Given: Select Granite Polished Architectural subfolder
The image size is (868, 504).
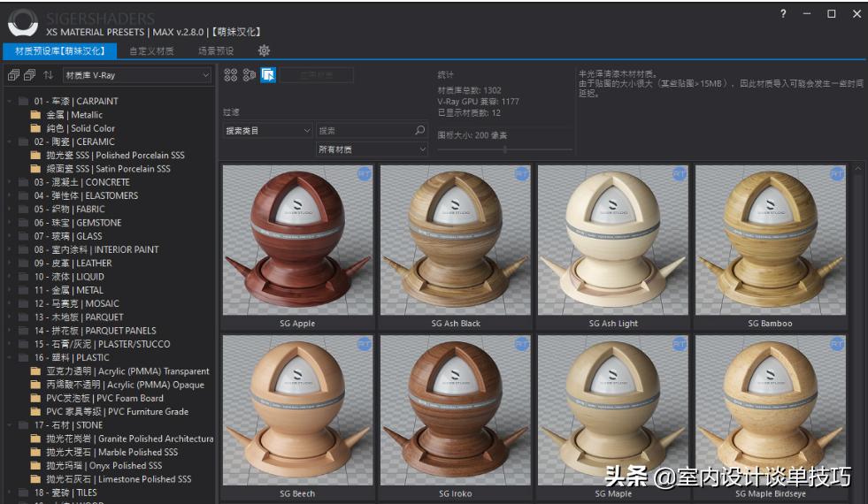Looking at the screenshot, I should [129, 439].
